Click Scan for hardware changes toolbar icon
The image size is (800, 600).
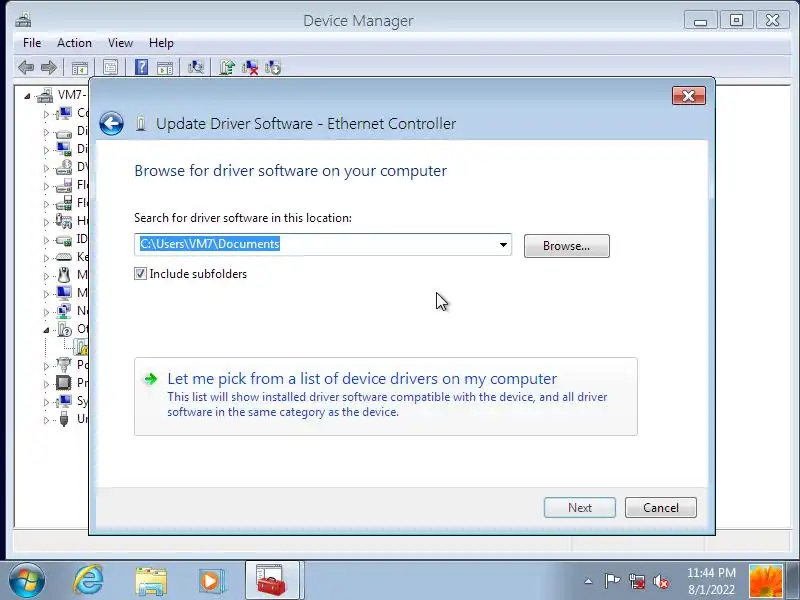[x=196, y=67]
